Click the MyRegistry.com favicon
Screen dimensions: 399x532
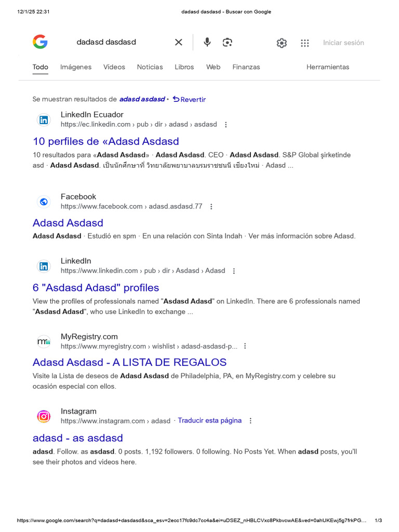pos(44,341)
